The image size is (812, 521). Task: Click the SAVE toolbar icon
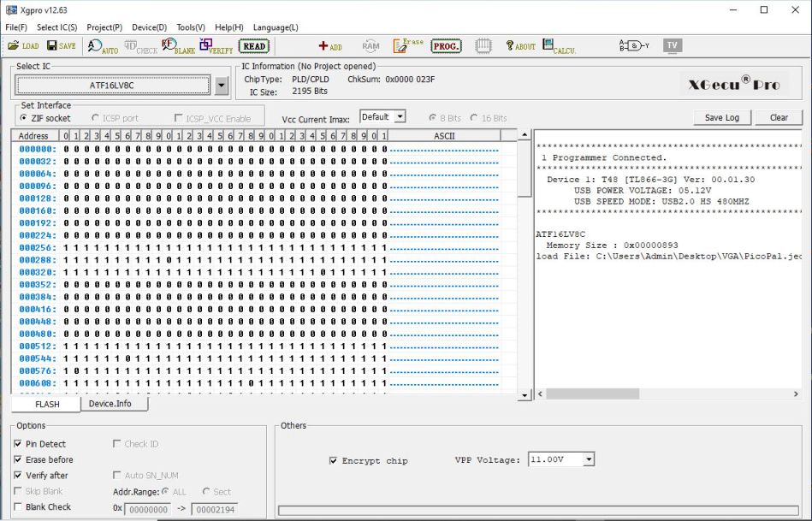click(x=62, y=46)
